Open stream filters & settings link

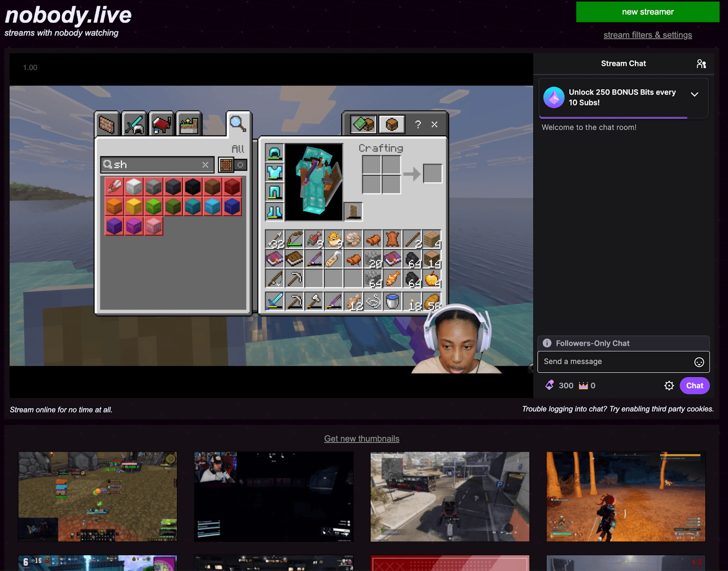(x=647, y=35)
